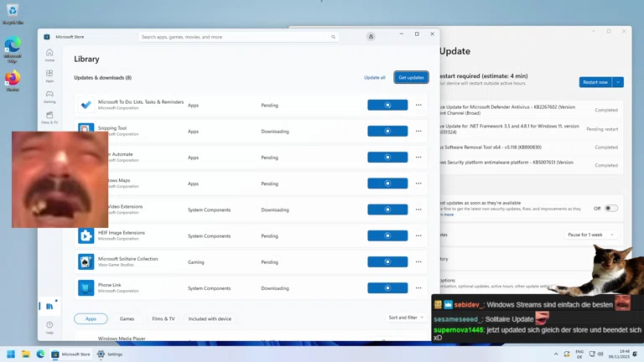Select the 'Included with device' filter tab
Screen dimensions: 644x362
(210, 318)
